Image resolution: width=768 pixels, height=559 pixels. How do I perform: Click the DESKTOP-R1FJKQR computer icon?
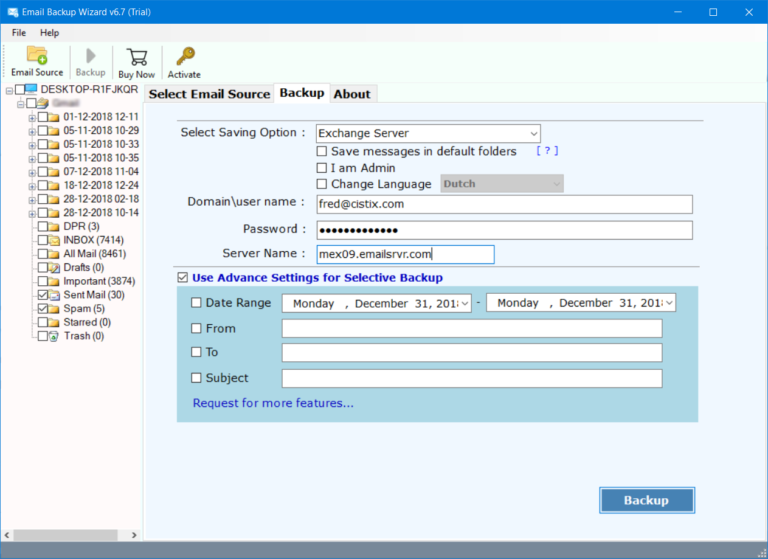click(33, 89)
